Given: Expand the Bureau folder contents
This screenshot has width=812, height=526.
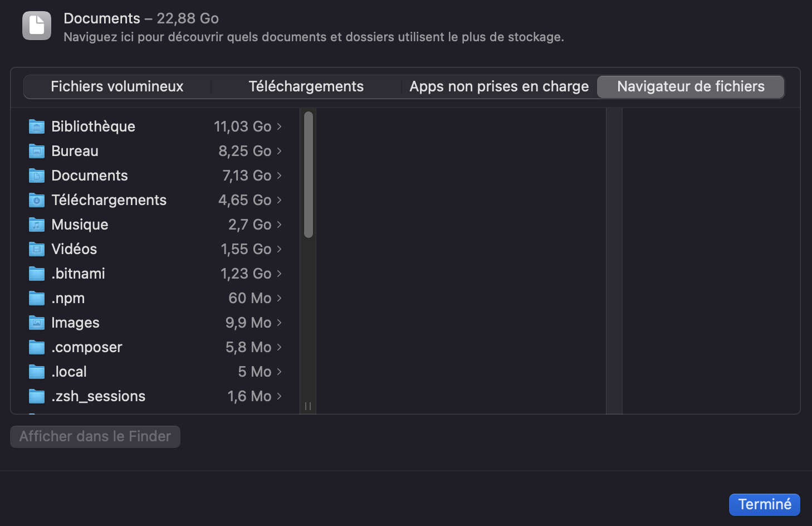Looking at the screenshot, I should pos(280,151).
